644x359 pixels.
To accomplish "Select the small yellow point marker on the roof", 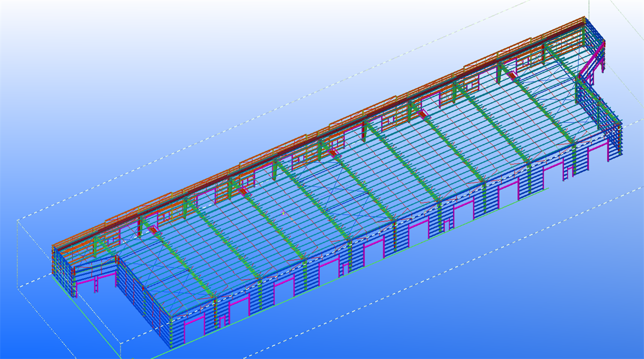I will (283, 214).
